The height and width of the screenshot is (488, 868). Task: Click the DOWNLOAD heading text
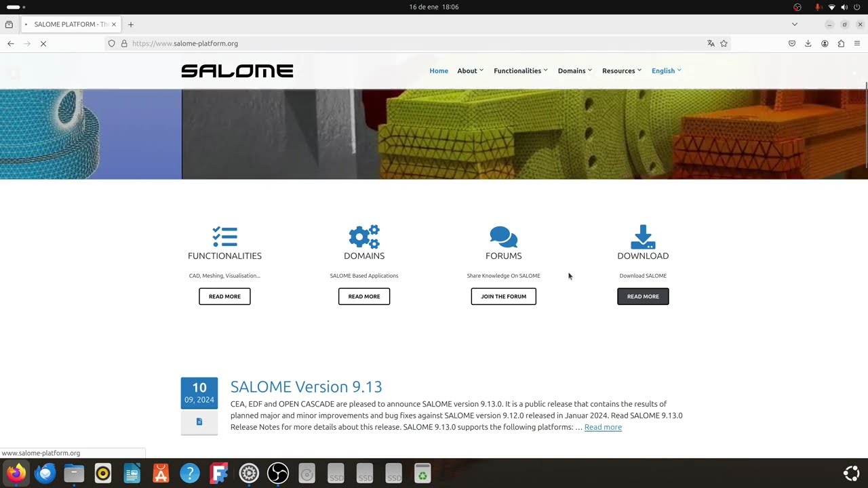(x=643, y=256)
